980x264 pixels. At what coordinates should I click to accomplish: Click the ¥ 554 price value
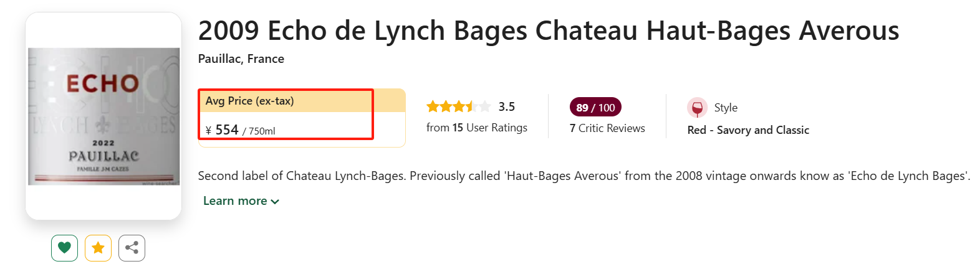(x=223, y=130)
